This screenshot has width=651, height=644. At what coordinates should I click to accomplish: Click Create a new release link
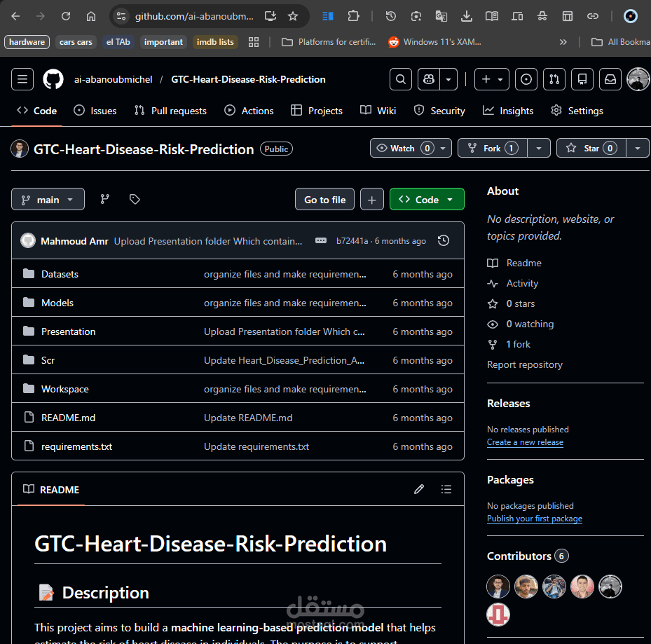525,442
